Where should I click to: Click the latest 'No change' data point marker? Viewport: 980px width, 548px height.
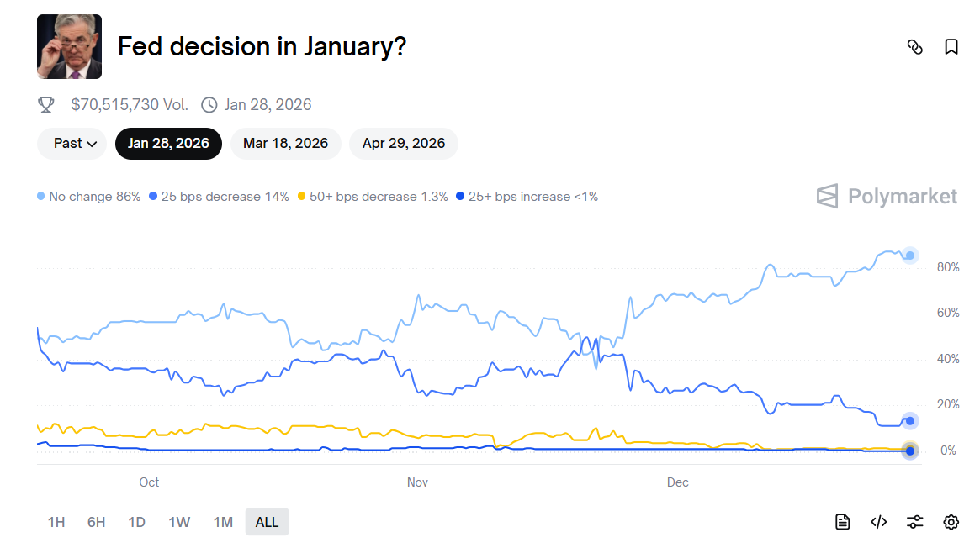[910, 255]
